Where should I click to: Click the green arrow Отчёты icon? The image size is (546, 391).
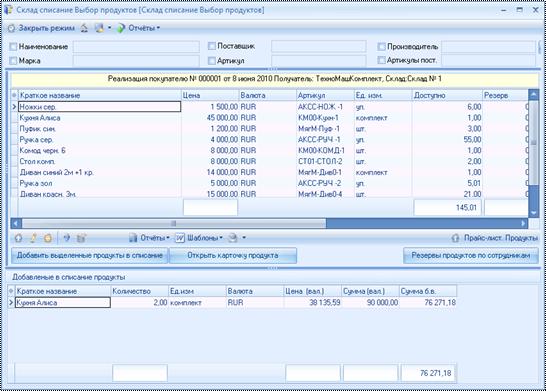point(120,28)
